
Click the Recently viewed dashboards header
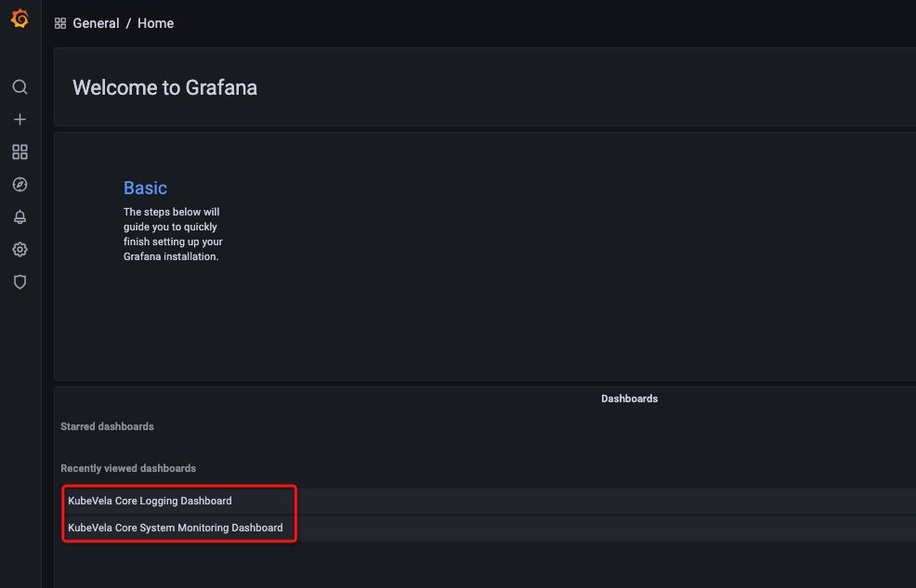pos(128,468)
